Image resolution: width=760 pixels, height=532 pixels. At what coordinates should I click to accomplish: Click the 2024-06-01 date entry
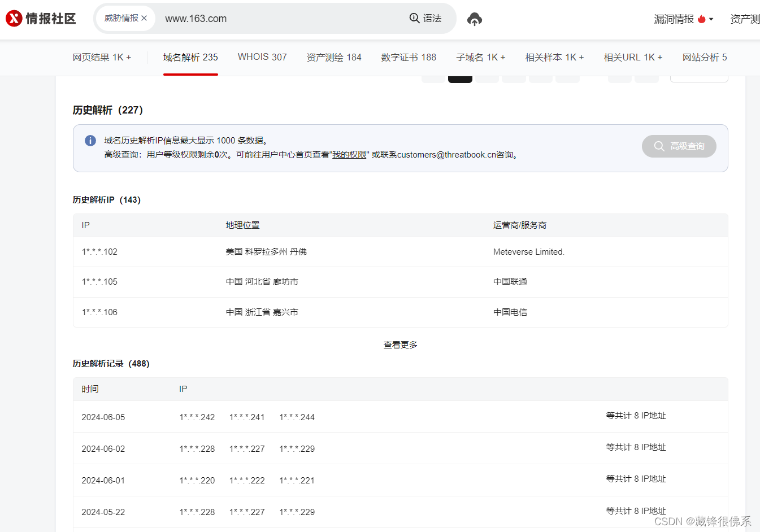click(103, 481)
